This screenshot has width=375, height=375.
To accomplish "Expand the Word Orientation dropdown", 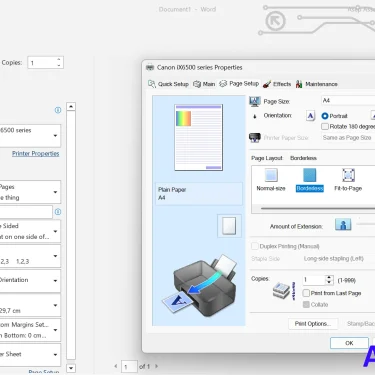I will (x=30, y=281).
